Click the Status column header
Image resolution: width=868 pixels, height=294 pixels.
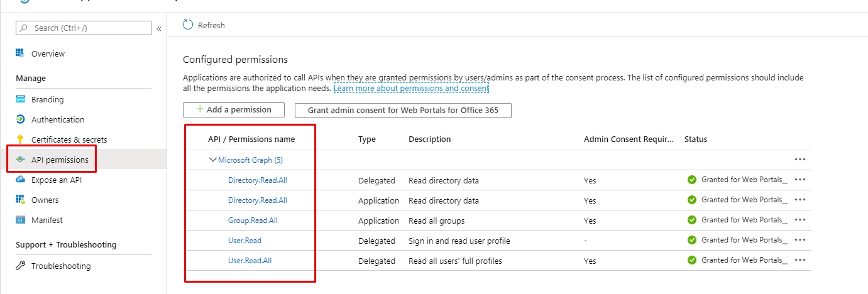click(696, 139)
